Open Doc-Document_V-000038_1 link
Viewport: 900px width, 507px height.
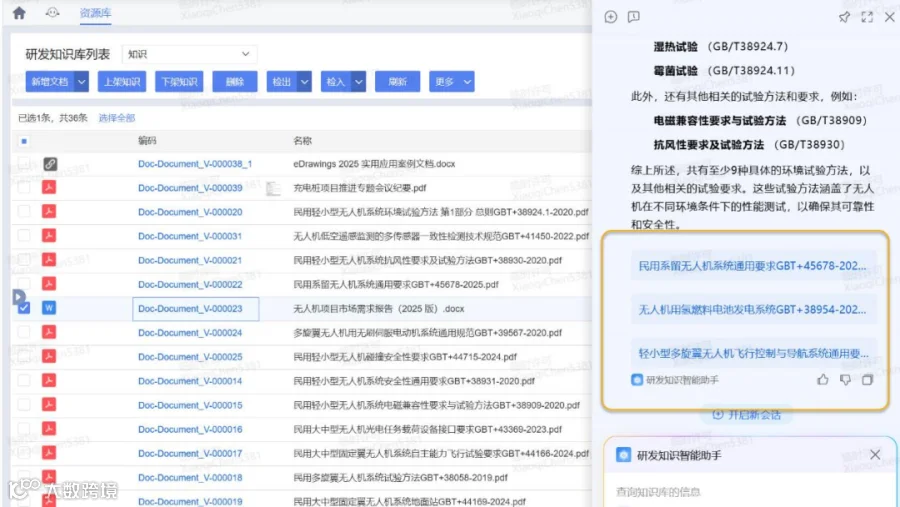195,164
